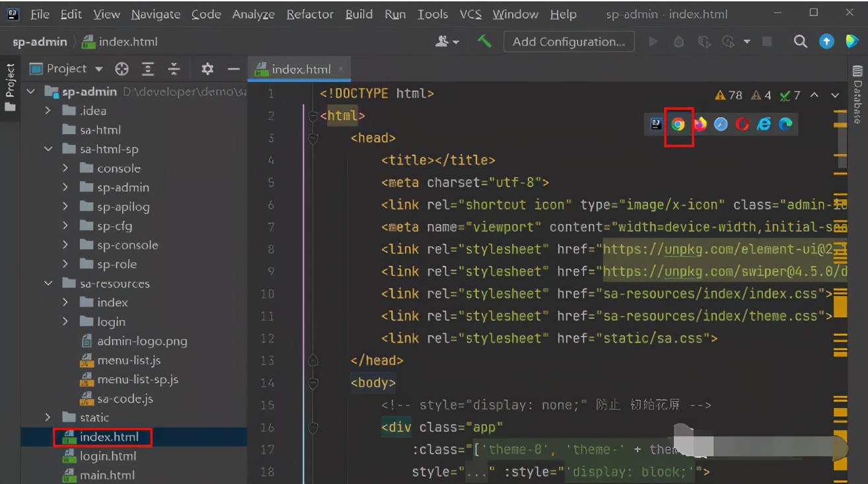This screenshot has height=484, width=868.
Task: Open in Opera browser icon
Action: [742, 124]
